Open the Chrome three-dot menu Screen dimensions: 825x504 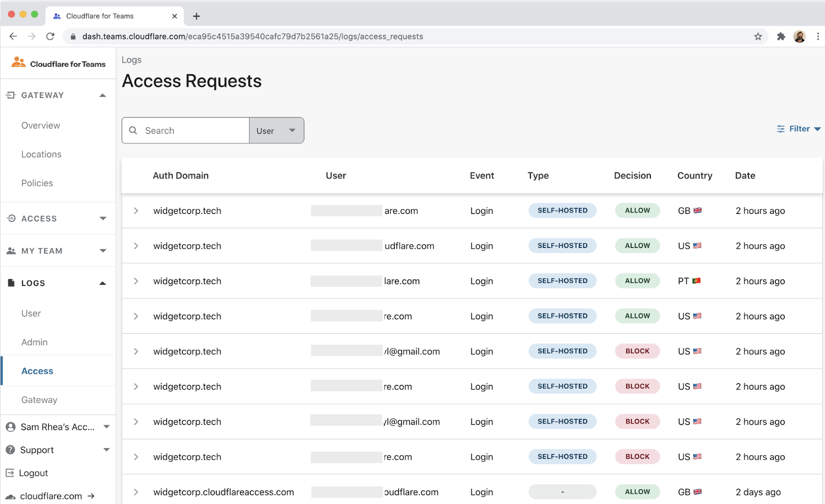[x=818, y=37]
